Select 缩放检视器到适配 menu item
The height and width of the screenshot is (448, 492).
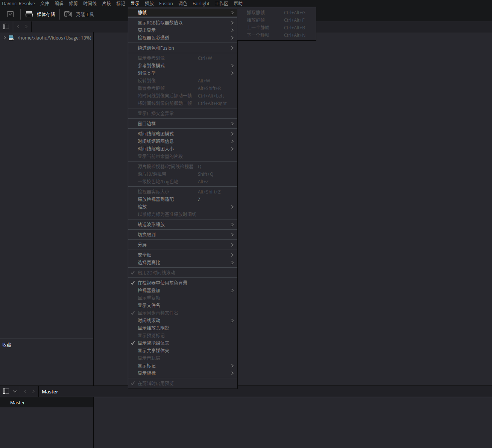155,199
